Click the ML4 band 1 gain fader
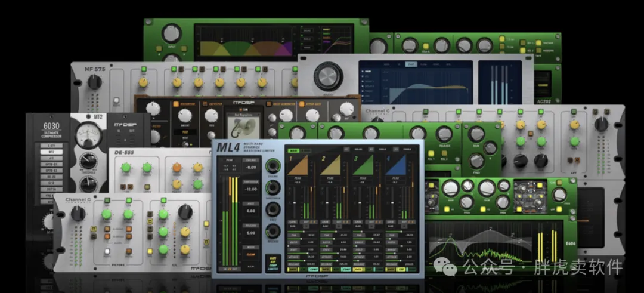 point(294,202)
